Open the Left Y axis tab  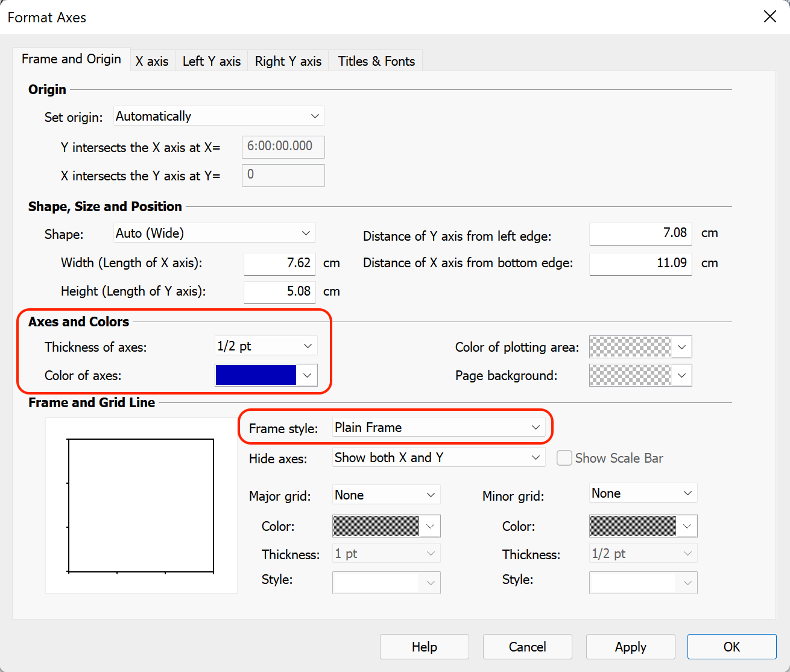coord(212,61)
